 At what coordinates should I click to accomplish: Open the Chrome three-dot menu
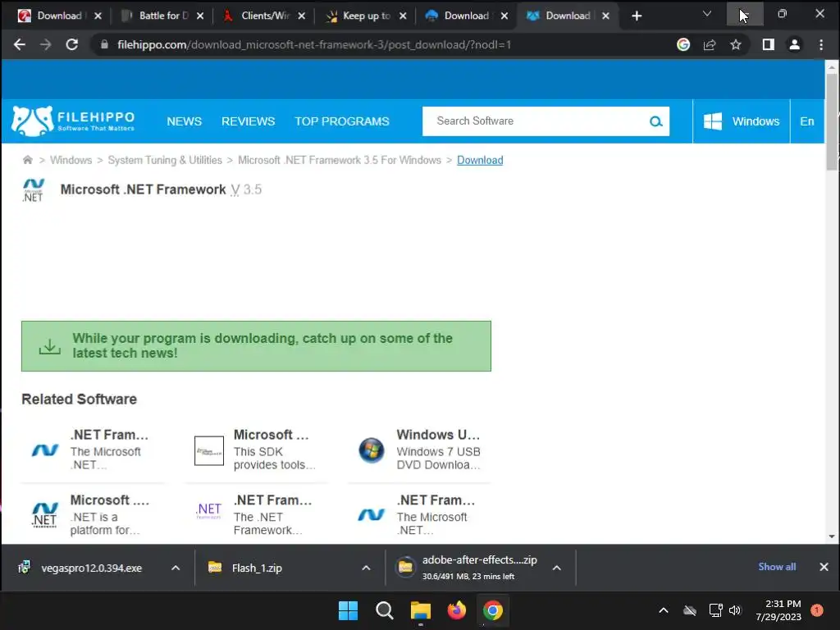tap(820, 44)
